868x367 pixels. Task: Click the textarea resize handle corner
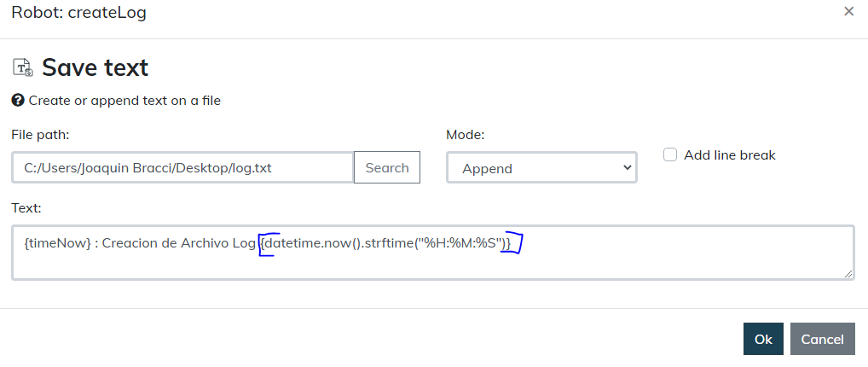click(848, 274)
